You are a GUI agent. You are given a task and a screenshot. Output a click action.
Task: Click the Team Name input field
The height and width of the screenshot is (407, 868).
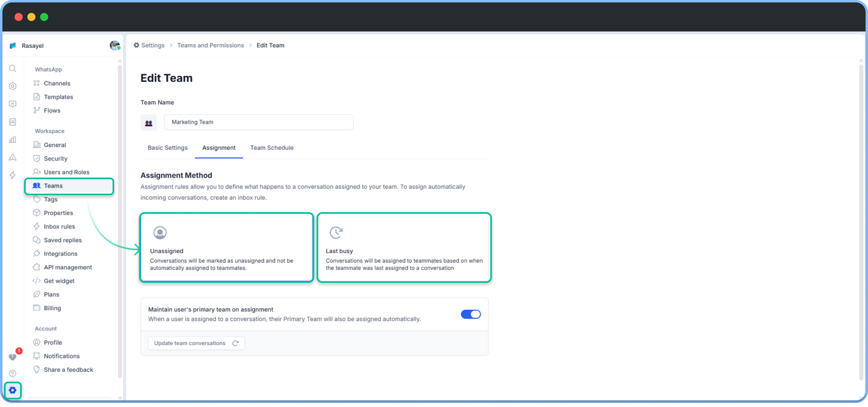[x=259, y=122]
